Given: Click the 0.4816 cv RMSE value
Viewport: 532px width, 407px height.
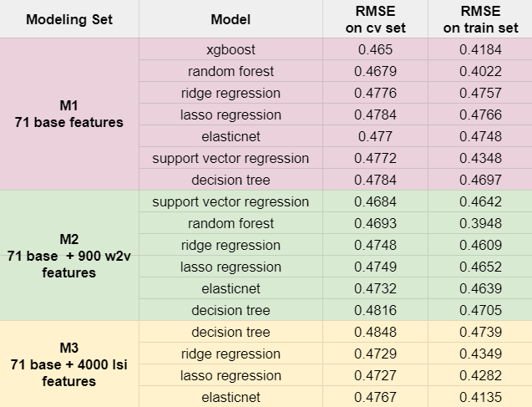Looking at the screenshot, I should 376,310.
